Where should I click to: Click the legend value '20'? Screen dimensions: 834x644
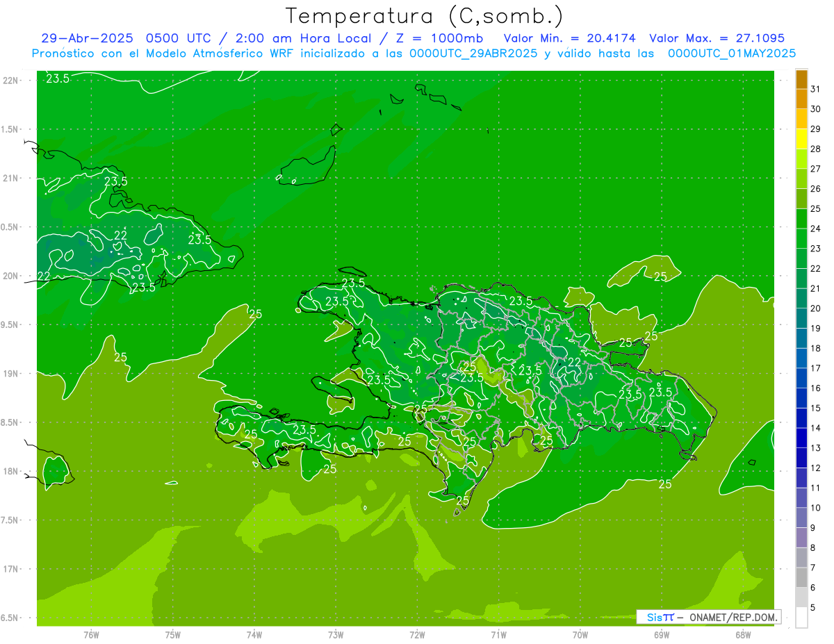(816, 308)
